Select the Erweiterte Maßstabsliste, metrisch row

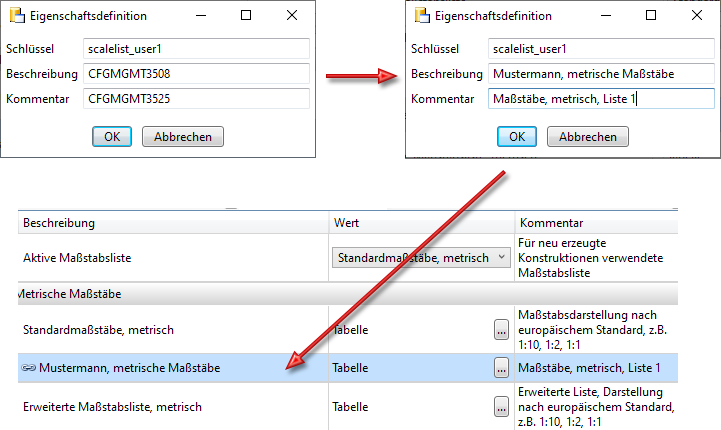[150, 407]
